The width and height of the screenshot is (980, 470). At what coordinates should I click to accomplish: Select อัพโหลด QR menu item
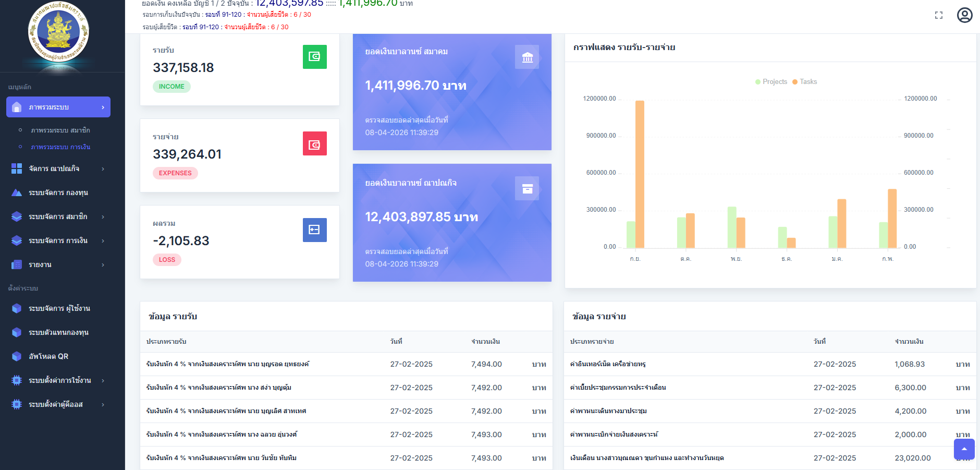click(48, 356)
